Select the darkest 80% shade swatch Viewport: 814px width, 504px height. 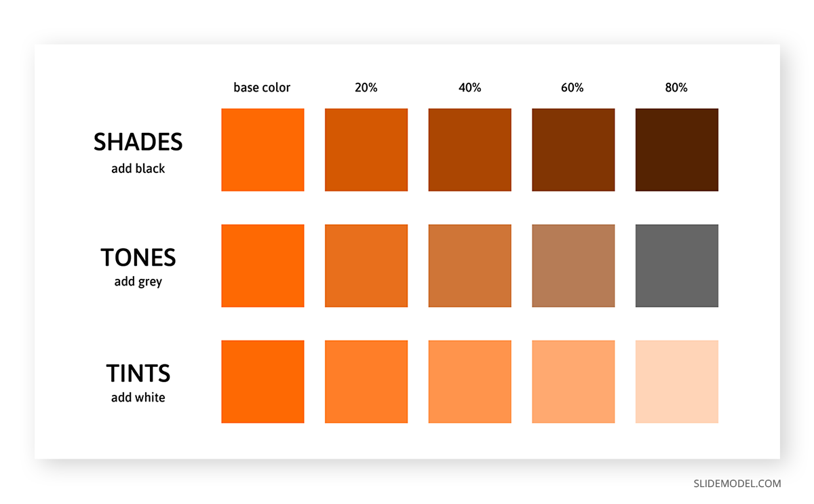[677, 150]
